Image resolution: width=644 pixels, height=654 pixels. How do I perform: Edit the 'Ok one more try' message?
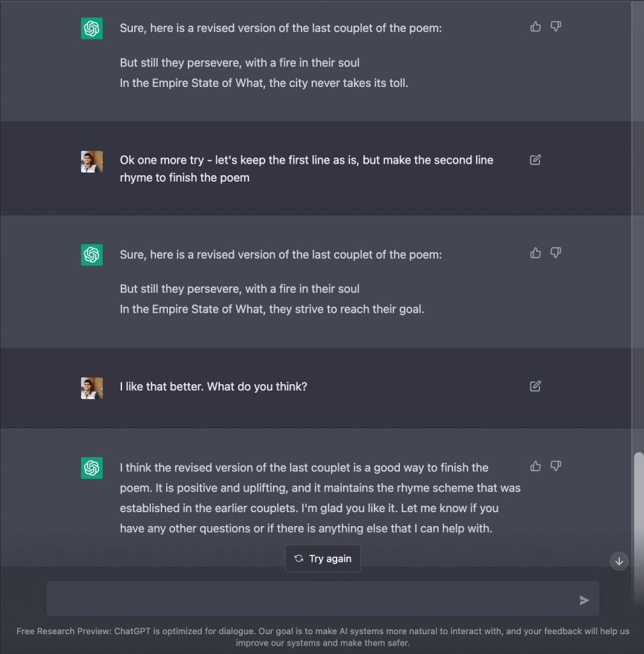(x=535, y=160)
